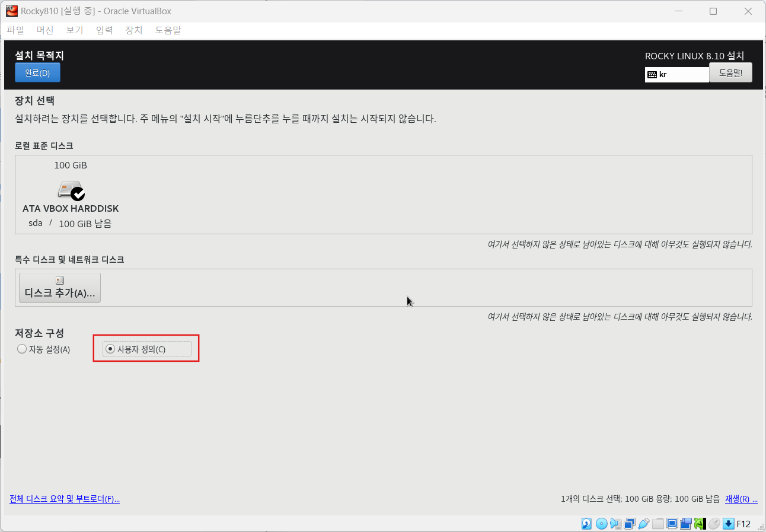Click the shared folders status icon
This screenshot has height=532, width=766.
point(658,524)
